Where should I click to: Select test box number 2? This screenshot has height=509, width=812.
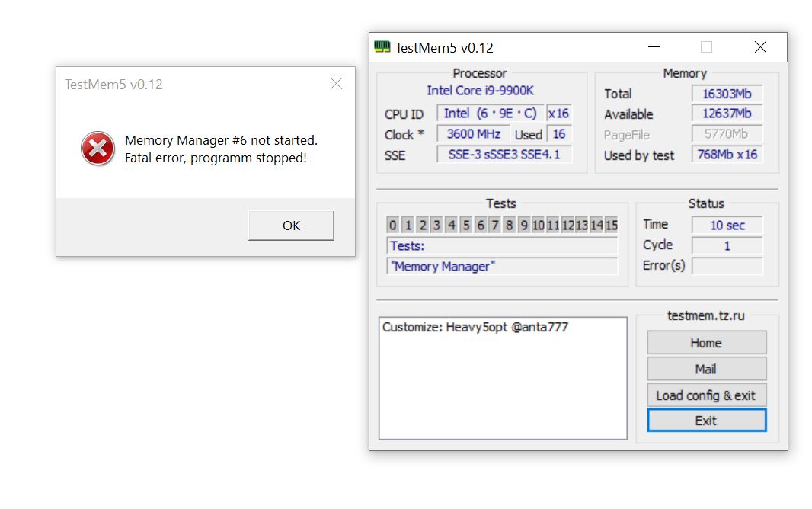pos(423,225)
